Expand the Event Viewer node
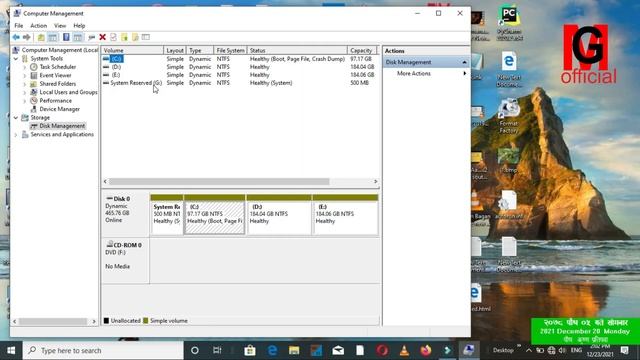Viewport: 640px width, 360px height. tap(24, 76)
